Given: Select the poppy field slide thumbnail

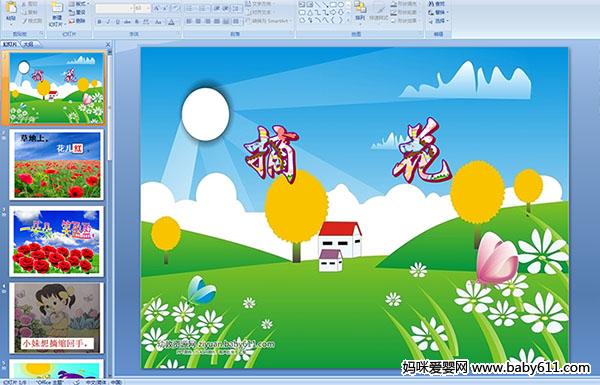Looking at the screenshot, I should (x=57, y=165).
